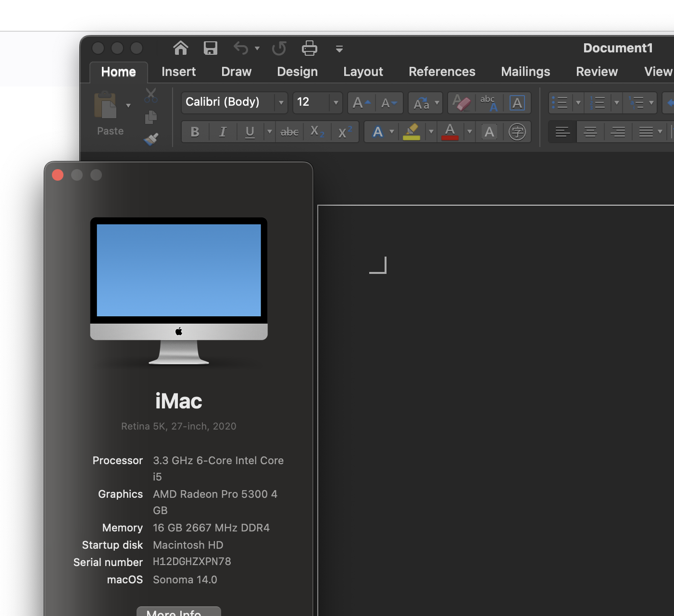674x616 pixels.
Task: Open the Insert ribbon tab
Action: pyautogui.click(x=179, y=72)
